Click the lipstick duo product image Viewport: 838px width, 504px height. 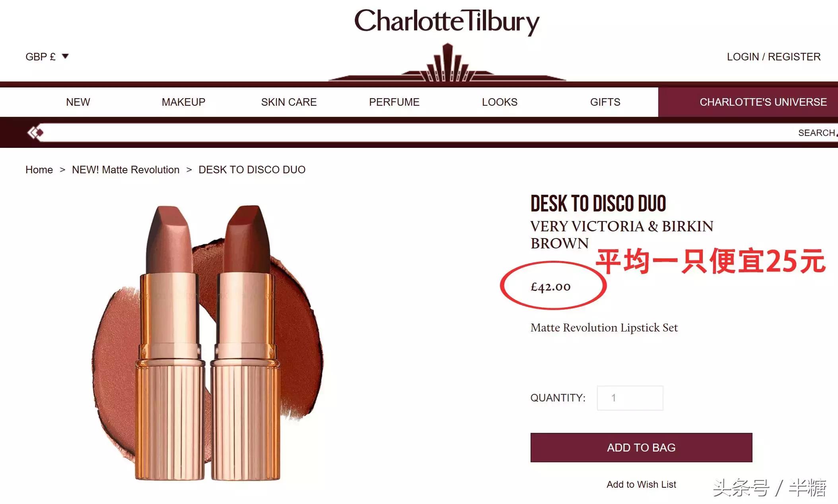point(208,343)
